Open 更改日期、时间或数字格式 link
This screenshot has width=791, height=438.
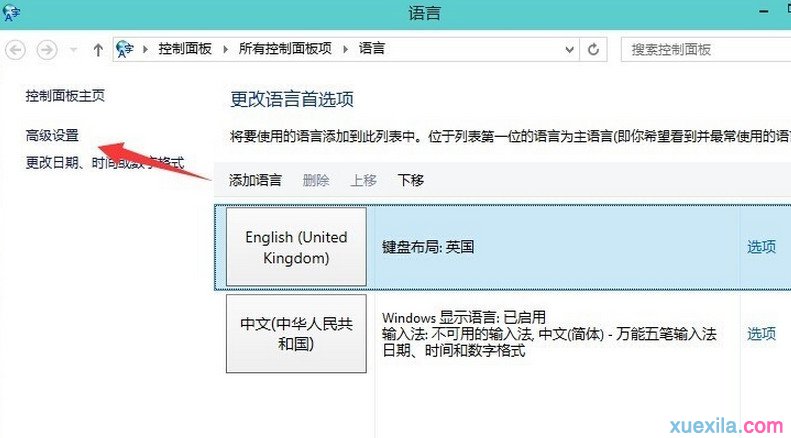pyautogui.click(x=105, y=162)
